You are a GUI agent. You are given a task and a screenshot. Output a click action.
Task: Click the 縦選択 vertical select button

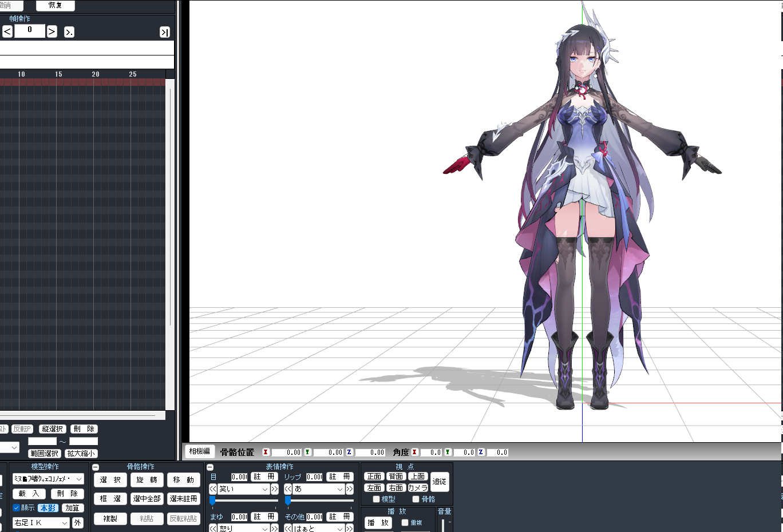point(53,429)
